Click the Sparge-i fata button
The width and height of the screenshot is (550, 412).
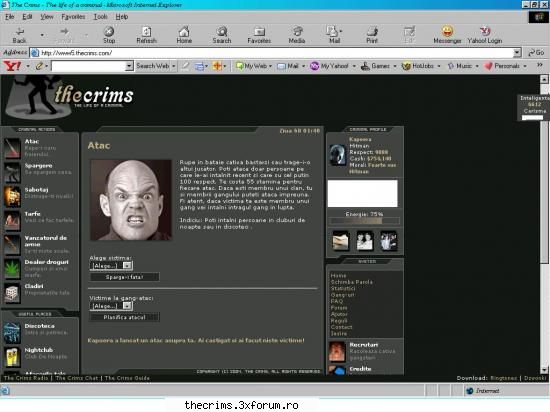(x=125, y=277)
